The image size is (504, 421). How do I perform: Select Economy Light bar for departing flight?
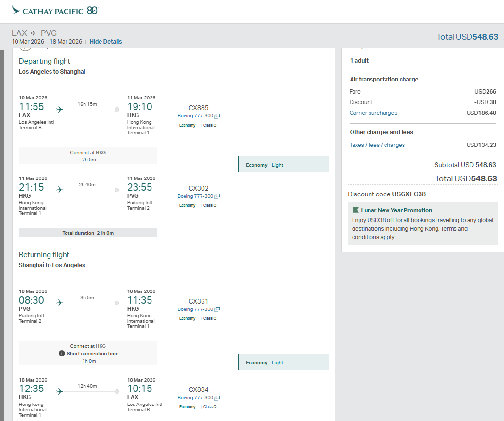[x=283, y=164]
